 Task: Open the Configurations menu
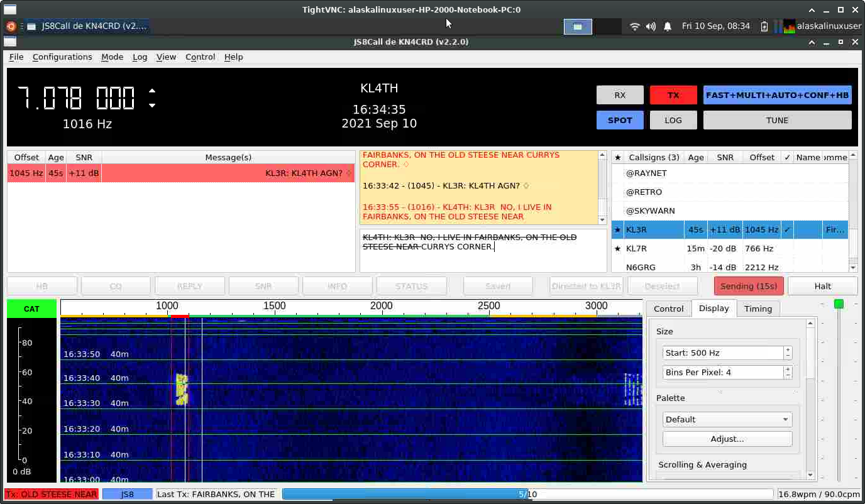(62, 57)
